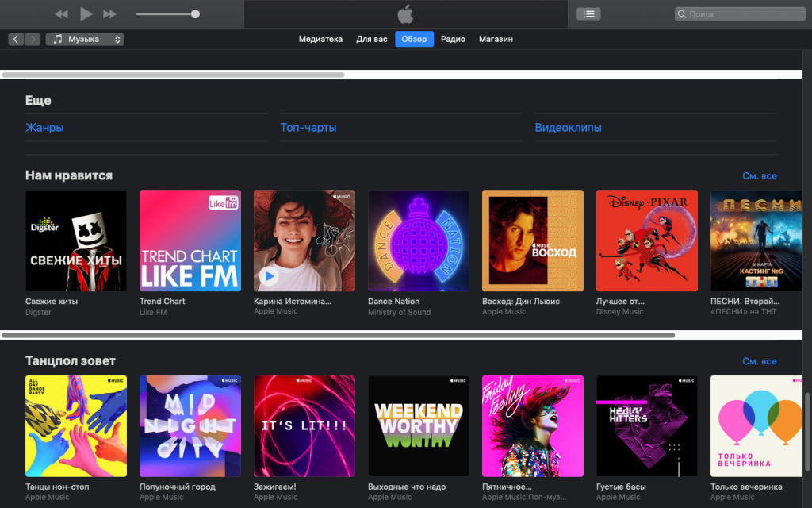Click the Полуночный город title text
Image resolution: width=812 pixels, height=508 pixels.
pyautogui.click(x=178, y=487)
